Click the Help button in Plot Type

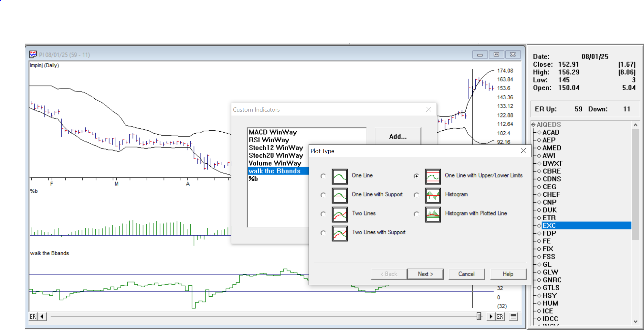[x=508, y=274]
